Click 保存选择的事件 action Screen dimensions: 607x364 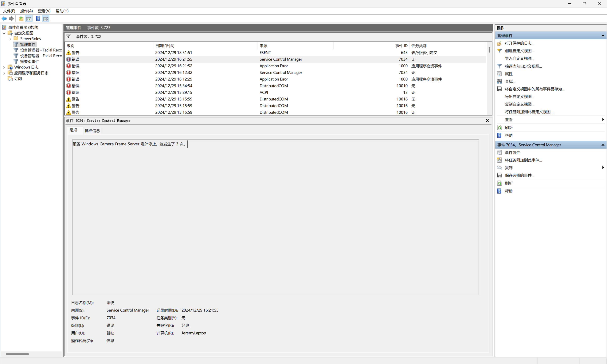(x=519, y=175)
